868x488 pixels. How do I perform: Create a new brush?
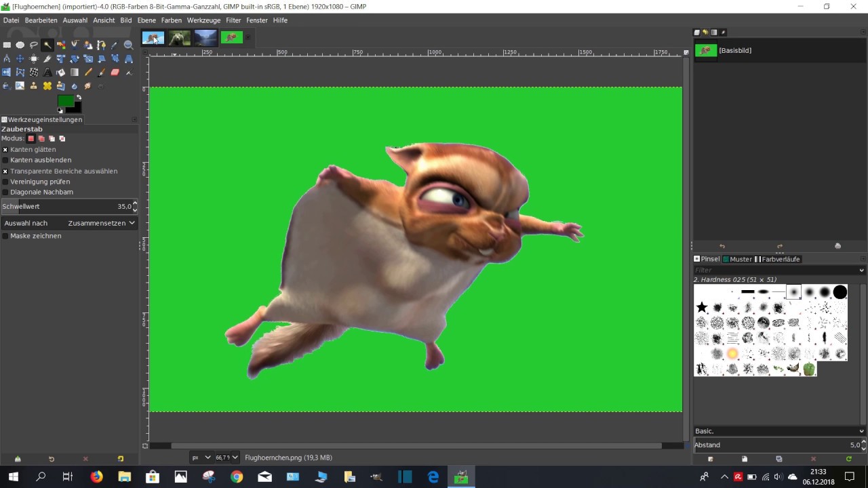[x=745, y=459]
